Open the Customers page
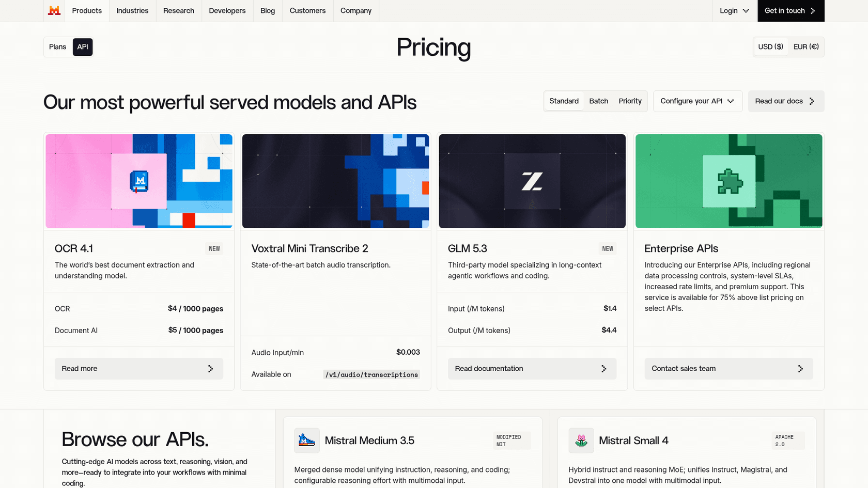The height and width of the screenshot is (488, 868). point(307,10)
